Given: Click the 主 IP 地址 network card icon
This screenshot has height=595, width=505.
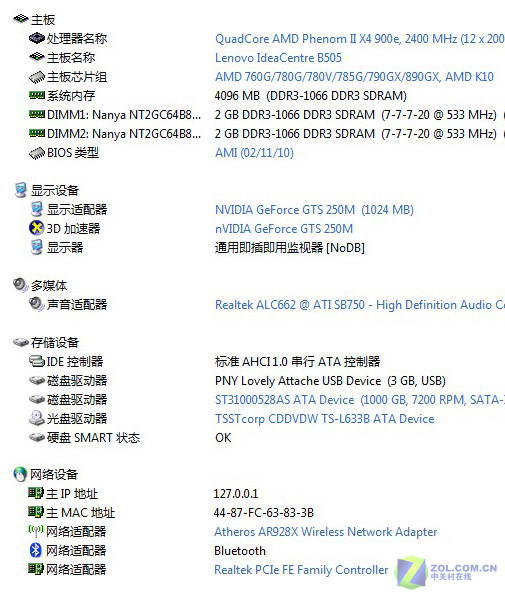Looking at the screenshot, I should coord(36,493).
